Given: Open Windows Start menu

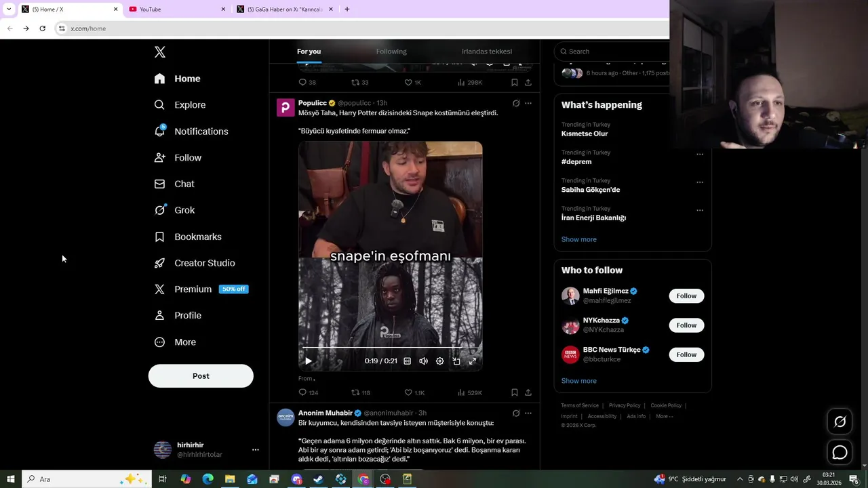Looking at the screenshot, I should (x=10, y=479).
